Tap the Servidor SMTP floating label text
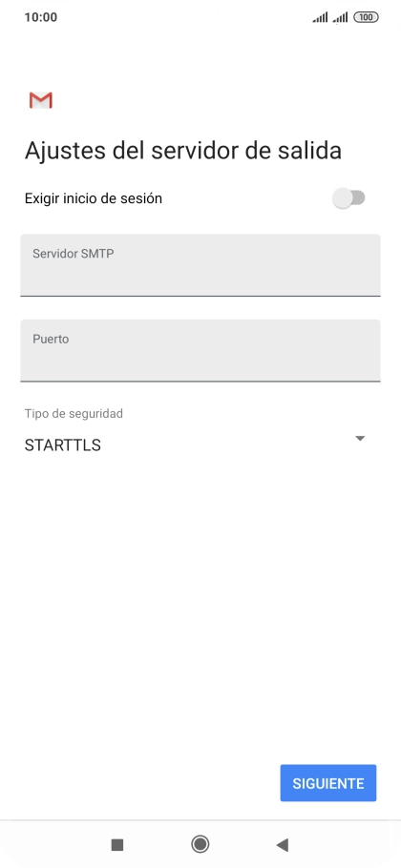Image resolution: width=401 pixels, height=868 pixels. pyautogui.click(x=74, y=254)
